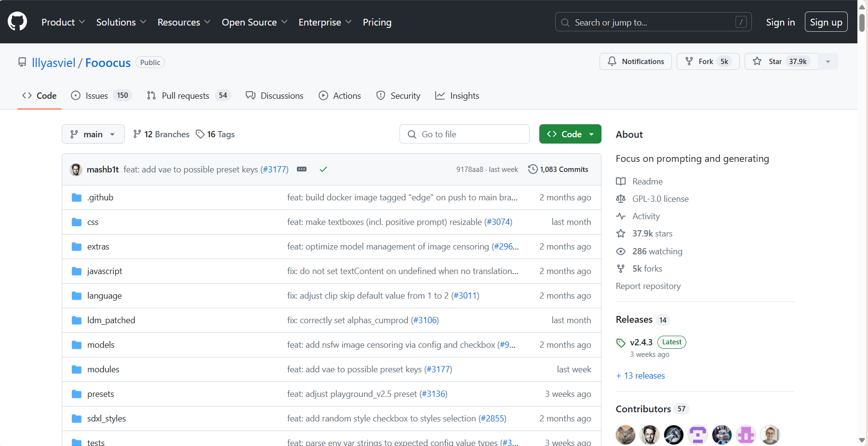Click the Notifications bell button
Image resolution: width=868 pixels, height=446 pixels.
(635, 62)
